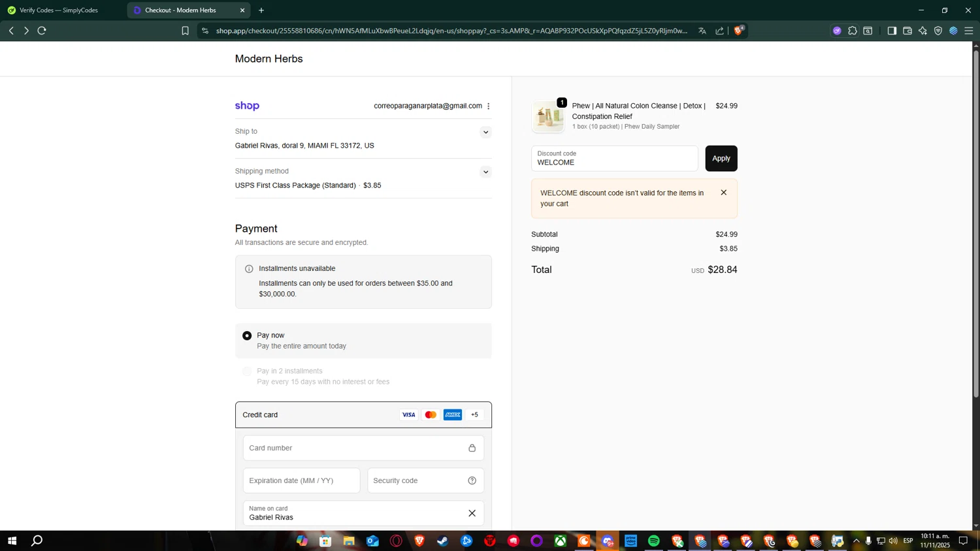Screen dimensions: 980x551
Task: Open the purple SimplyCodes extension icon
Action: [837, 31]
